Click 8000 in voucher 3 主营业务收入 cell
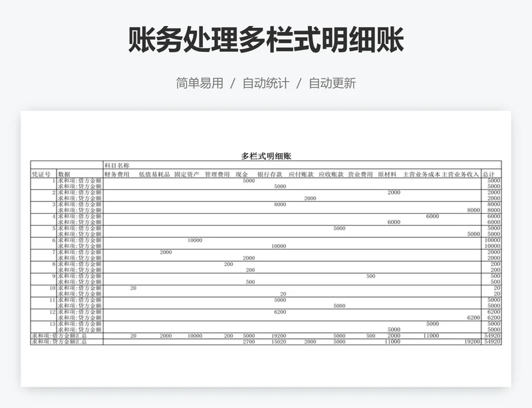Image resolution: width=532 pixels, height=408 pixels. tap(473, 210)
